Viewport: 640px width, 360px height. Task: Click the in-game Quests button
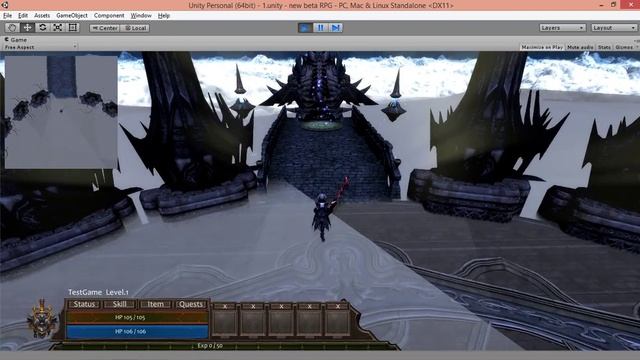pos(191,304)
